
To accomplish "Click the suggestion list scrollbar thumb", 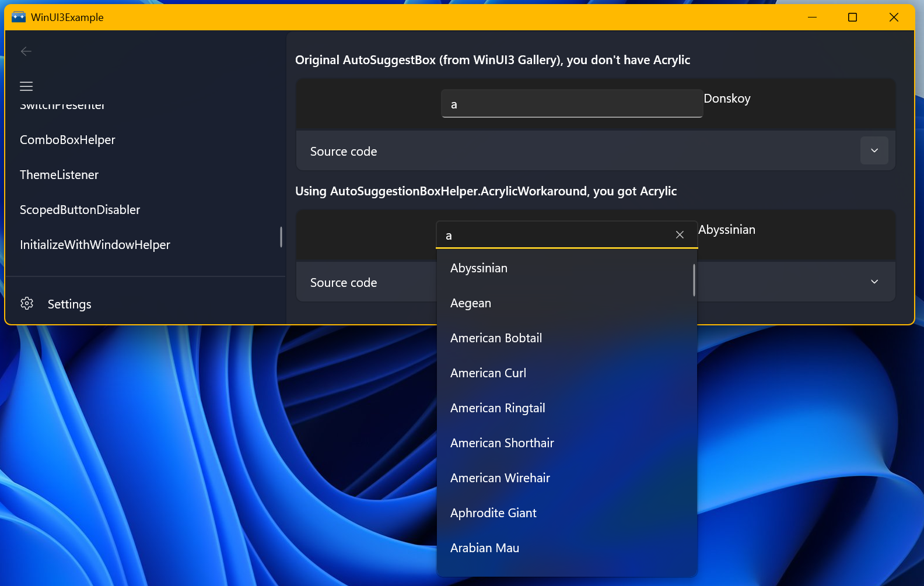I will coord(694,280).
